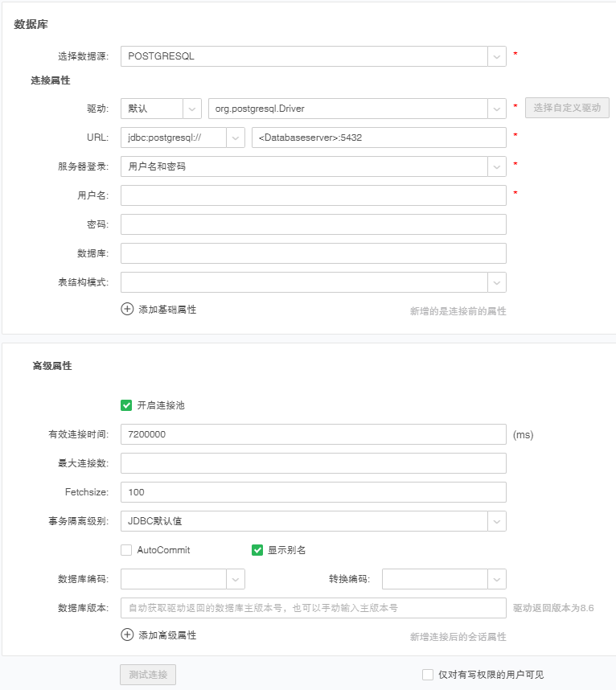Click the 连接属性 section heading
The width and height of the screenshot is (616, 690).
(51, 80)
